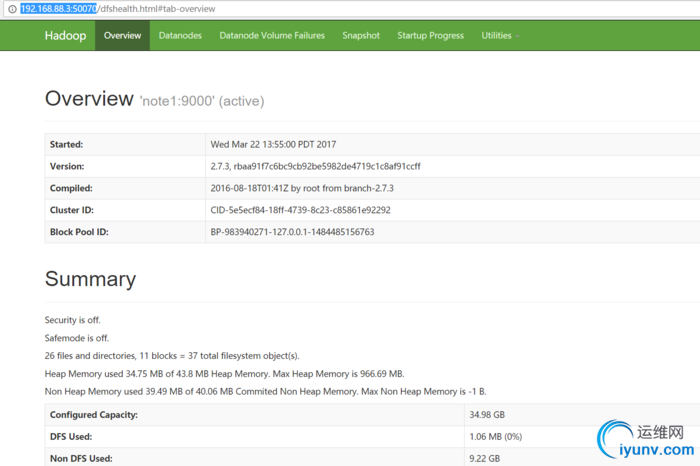Image resolution: width=700 pixels, height=466 pixels.
Task: Click the Overview heading
Action: (x=89, y=98)
